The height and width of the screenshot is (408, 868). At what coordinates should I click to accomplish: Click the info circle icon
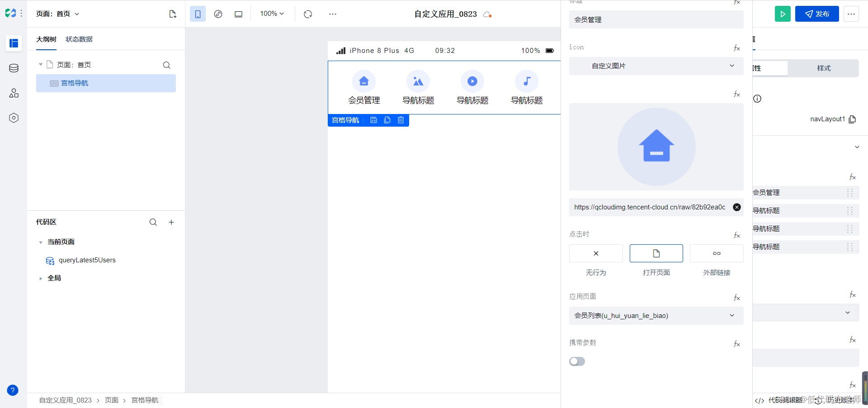click(757, 99)
